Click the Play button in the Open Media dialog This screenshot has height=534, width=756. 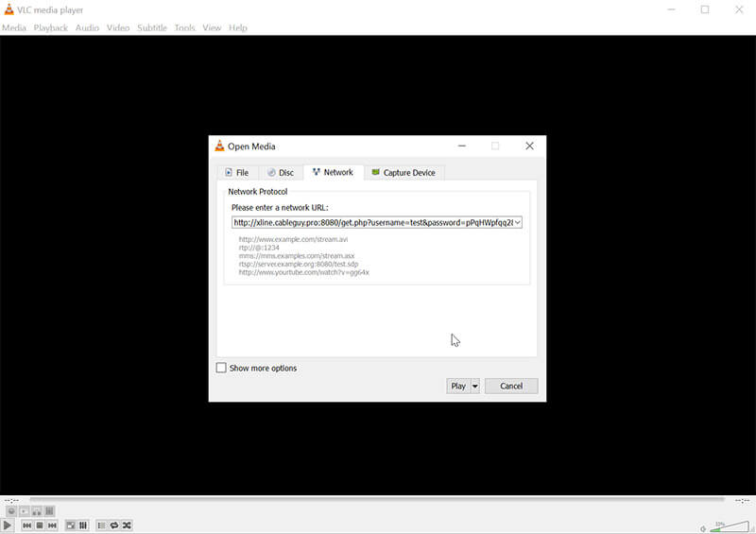point(458,386)
